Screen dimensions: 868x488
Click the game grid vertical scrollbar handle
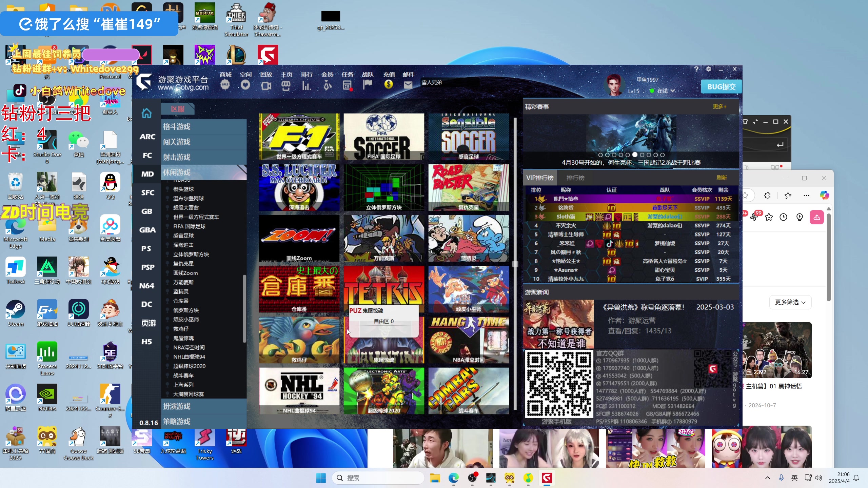point(515,264)
